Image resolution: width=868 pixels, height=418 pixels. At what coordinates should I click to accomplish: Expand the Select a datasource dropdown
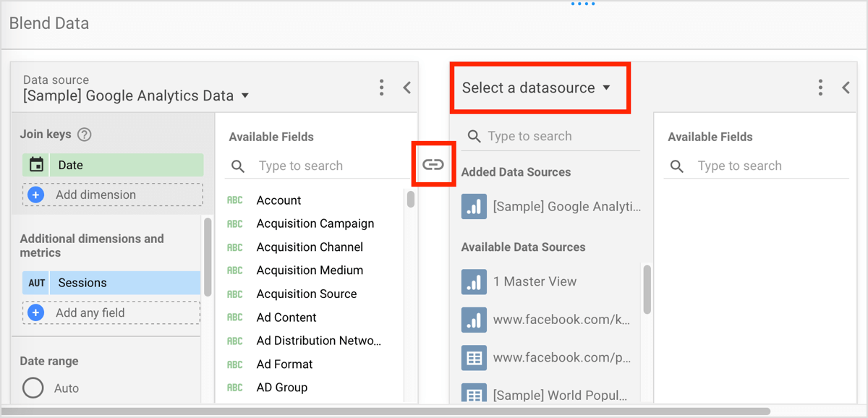click(x=537, y=88)
